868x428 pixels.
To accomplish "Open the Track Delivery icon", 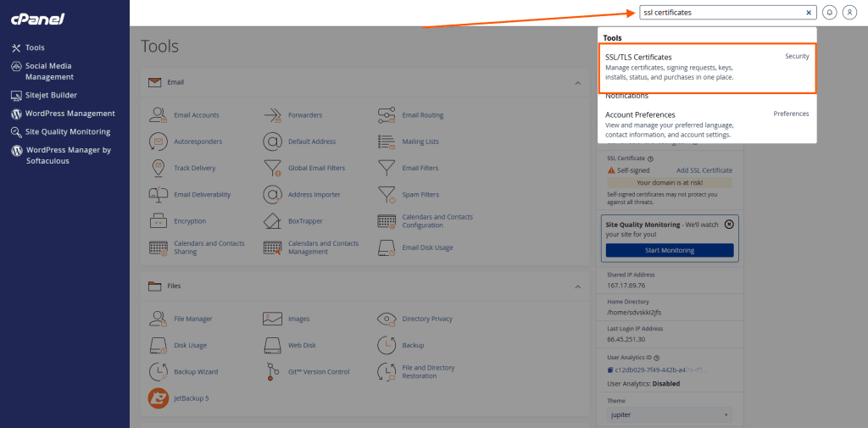I will pos(159,169).
